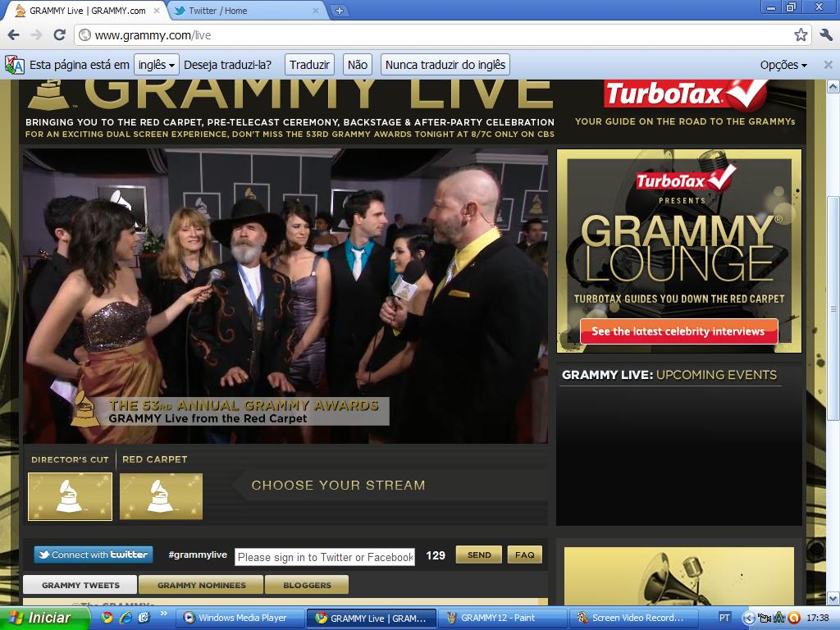Switch to the GRAMMY TWEETS tab
Viewport: 840px width, 630px height.
pos(80,585)
